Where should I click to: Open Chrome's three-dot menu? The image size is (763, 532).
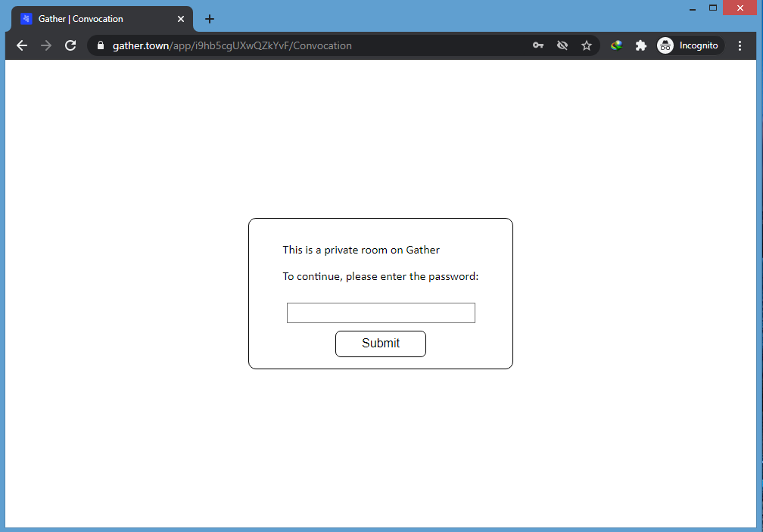(x=740, y=45)
